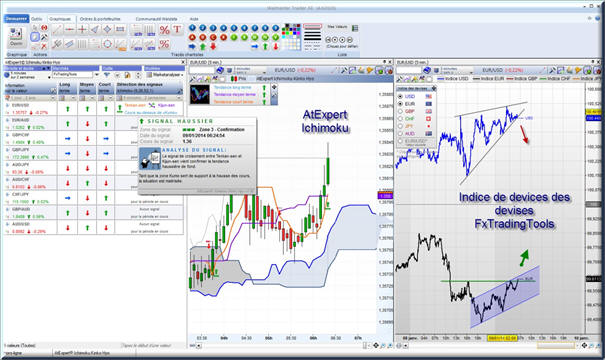
Task: Click the Détection des signaux column header
Action: 140,85
